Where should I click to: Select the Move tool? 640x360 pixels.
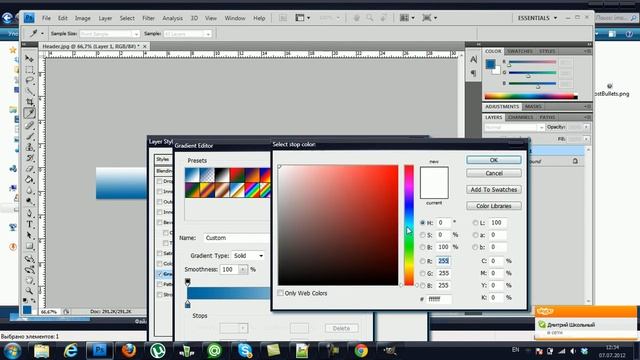click(x=29, y=59)
